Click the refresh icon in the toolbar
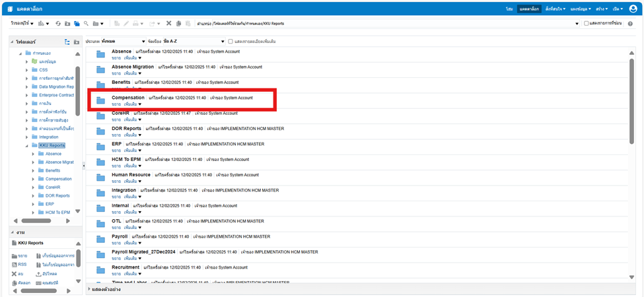The image size is (644, 297). click(x=58, y=24)
